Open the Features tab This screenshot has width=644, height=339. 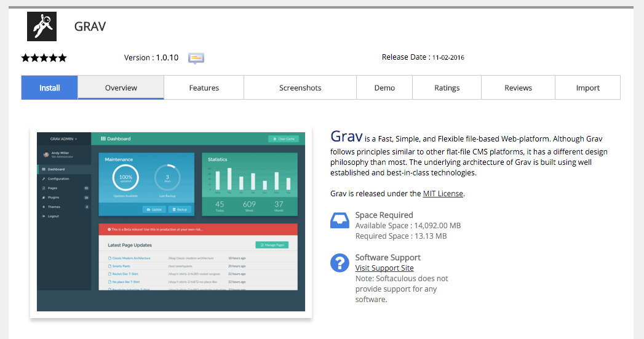204,87
